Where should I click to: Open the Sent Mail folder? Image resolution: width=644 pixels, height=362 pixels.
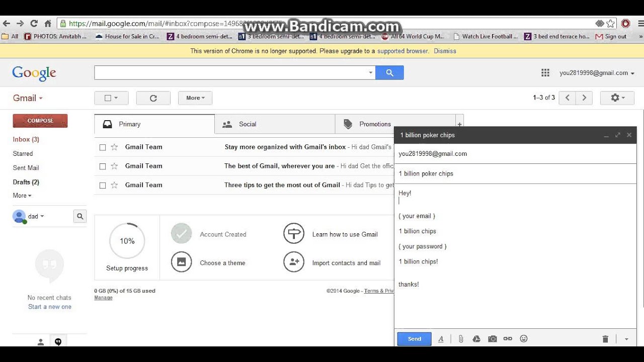coord(26,168)
